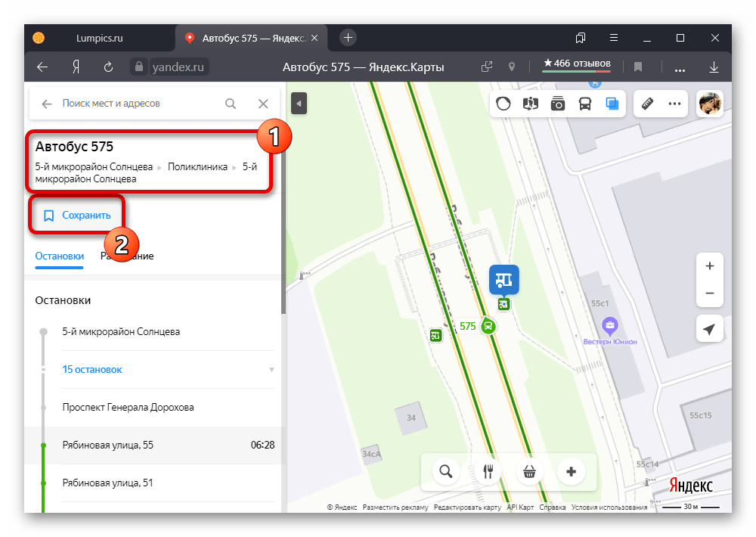Viewport: 756px width, 537px height.
Task: Switch to the Остановки tab
Action: click(x=60, y=256)
